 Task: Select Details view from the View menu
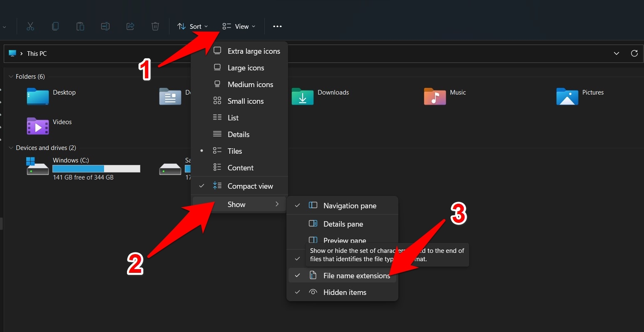pos(238,134)
